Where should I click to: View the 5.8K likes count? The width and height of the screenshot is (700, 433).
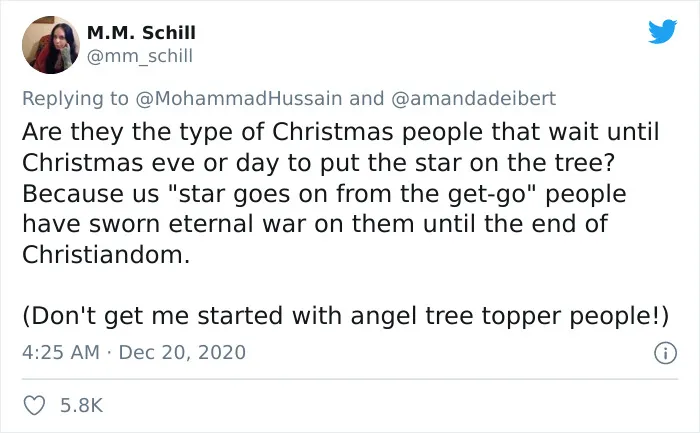(82, 405)
